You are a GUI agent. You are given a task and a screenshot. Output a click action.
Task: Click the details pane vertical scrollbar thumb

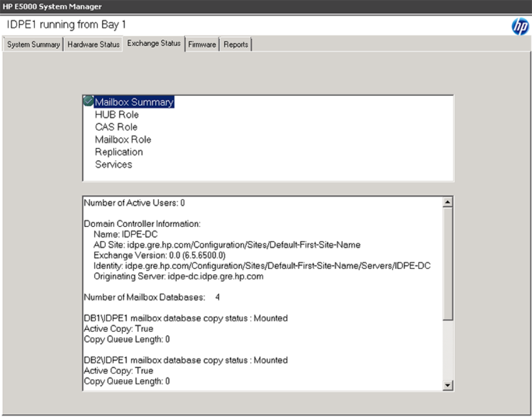point(448,263)
